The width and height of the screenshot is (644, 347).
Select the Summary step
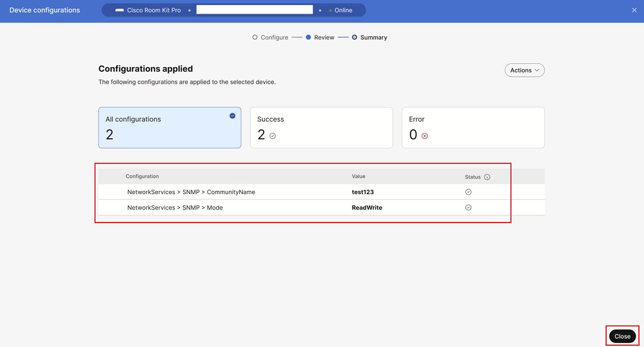pos(369,37)
